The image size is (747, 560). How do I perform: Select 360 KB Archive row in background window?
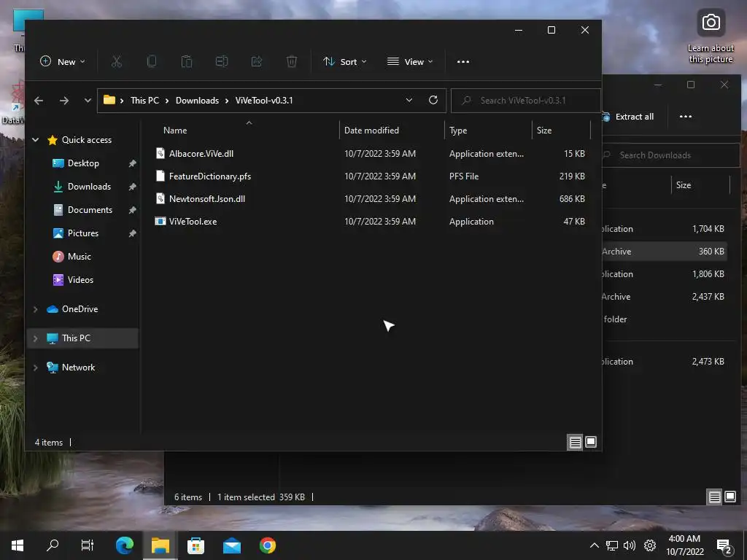665,252
